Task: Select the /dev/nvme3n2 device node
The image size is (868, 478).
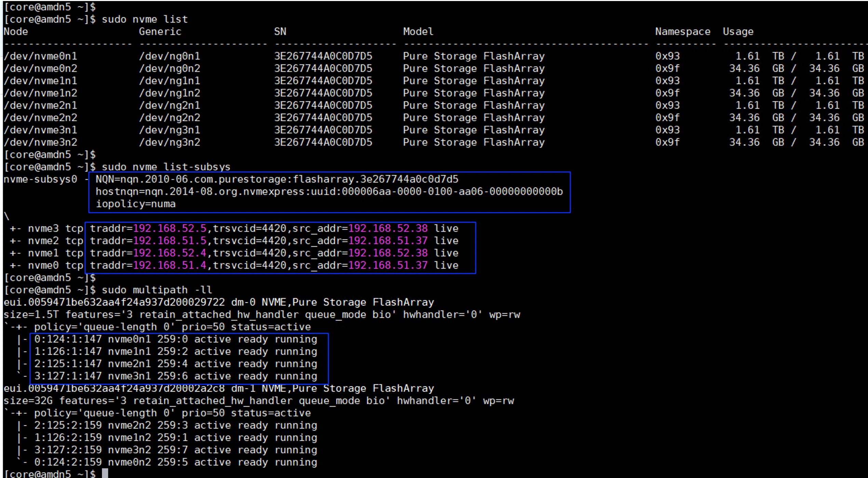Action: point(41,142)
